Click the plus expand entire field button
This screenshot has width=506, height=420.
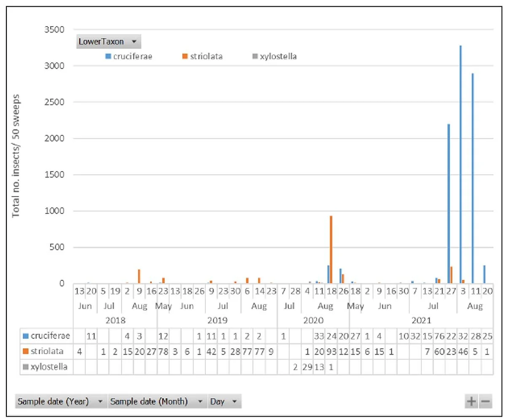pyautogui.click(x=471, y=402)
